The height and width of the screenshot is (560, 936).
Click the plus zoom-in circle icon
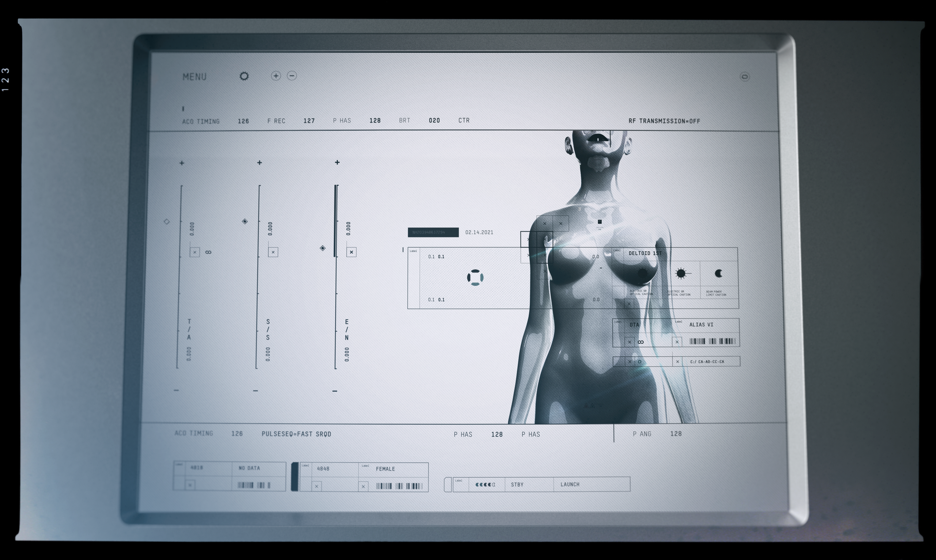tap(276, 76)
